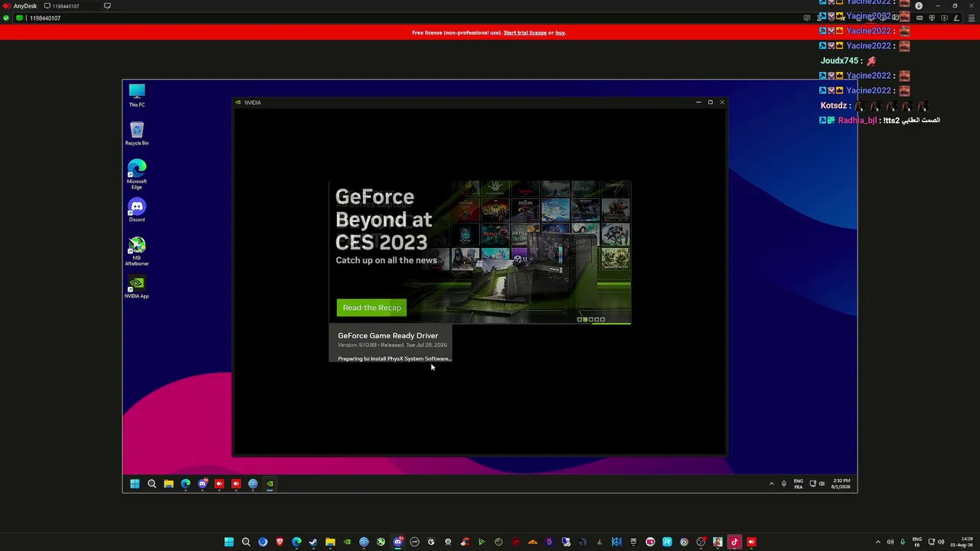Open new session tab monitor icon in AnyDesk
Viewport: 980px width, 551px height.
pyautogui.click(x=107, y=6)
